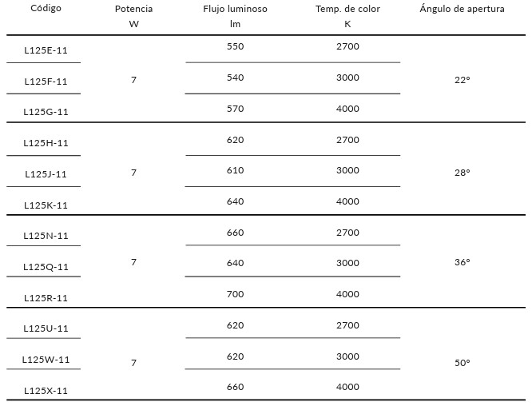Click the 50° aperture angle value

coord(463,363)
